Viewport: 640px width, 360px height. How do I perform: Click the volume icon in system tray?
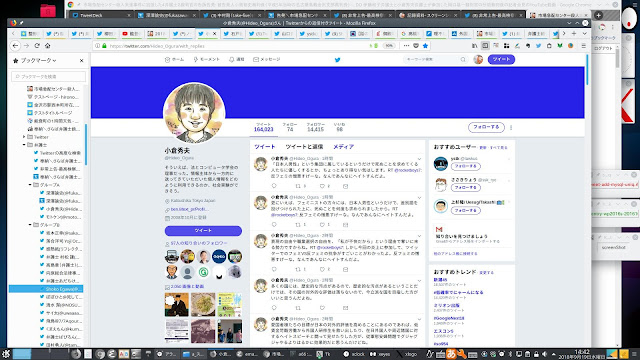544,354
